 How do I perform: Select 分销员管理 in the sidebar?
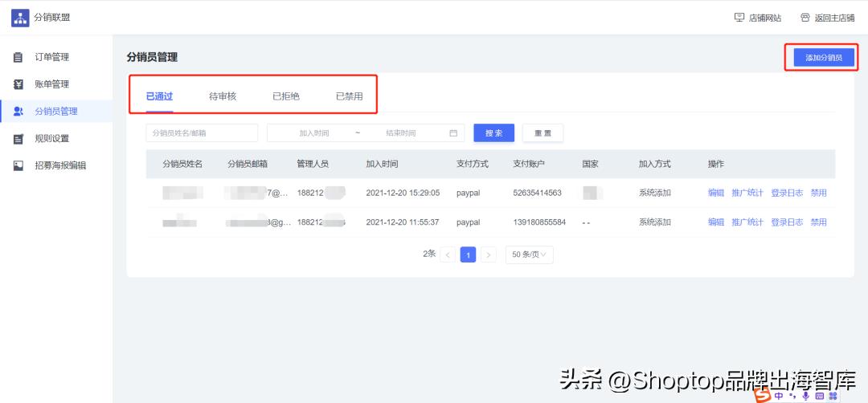click(x=56, y=111)
